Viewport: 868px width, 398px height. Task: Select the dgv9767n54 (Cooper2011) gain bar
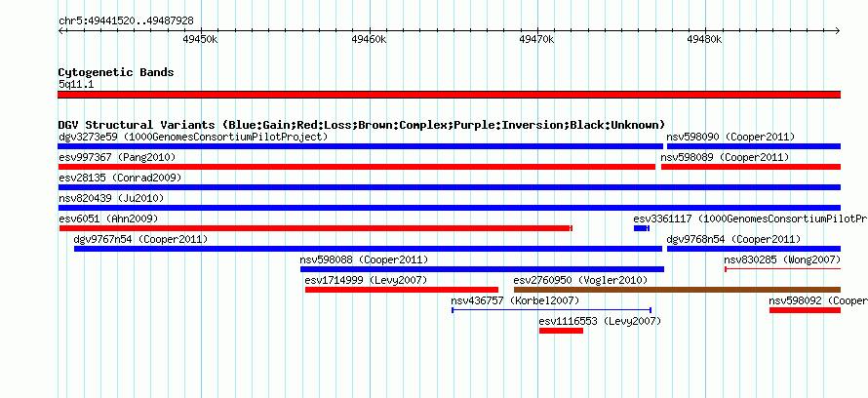368,249
